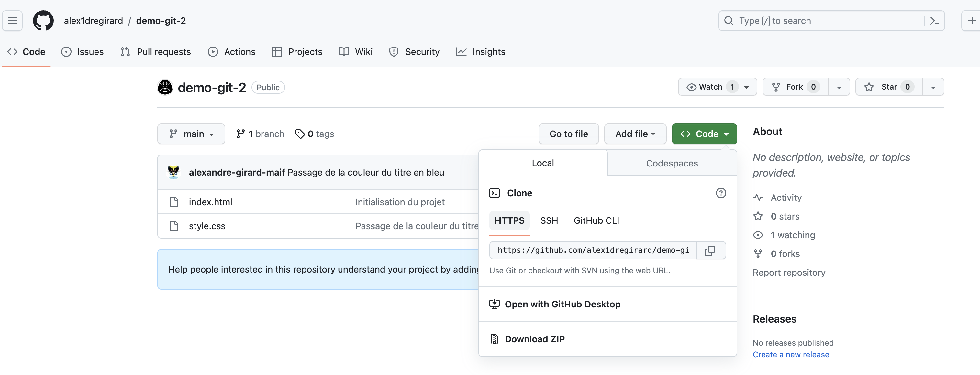Open the command palette icon in search bar
Image resolution: width=980 pixels, height=375 pixels.
click(x=934, y=21)
